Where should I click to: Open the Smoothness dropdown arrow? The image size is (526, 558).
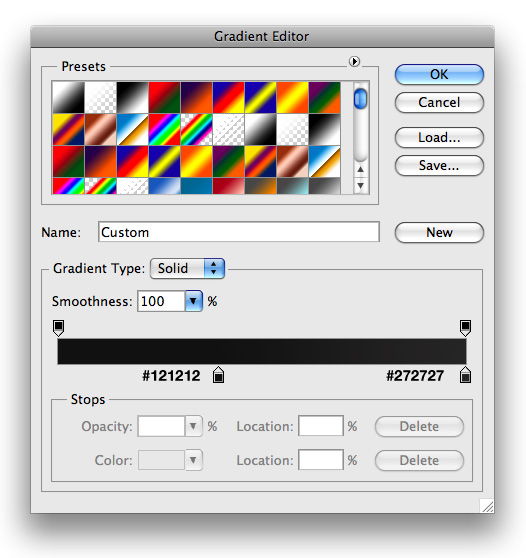(194, 301)
